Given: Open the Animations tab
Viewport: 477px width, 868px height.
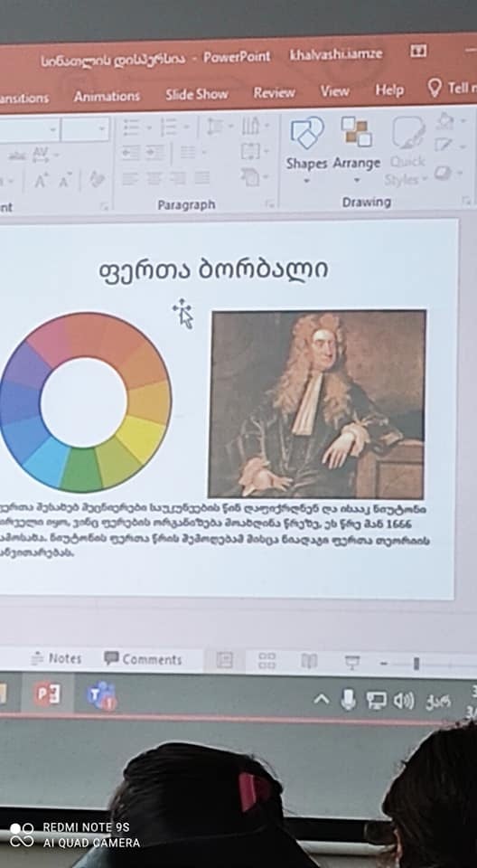Looking at the screenshot, I should (107, 97).
